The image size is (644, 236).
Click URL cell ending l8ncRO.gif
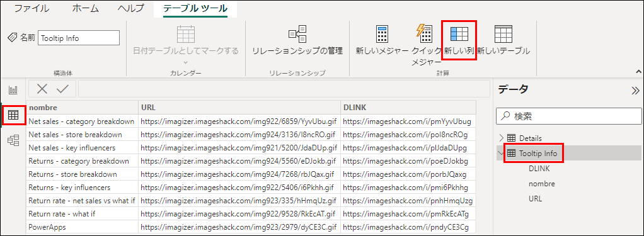tap(239, 134)
